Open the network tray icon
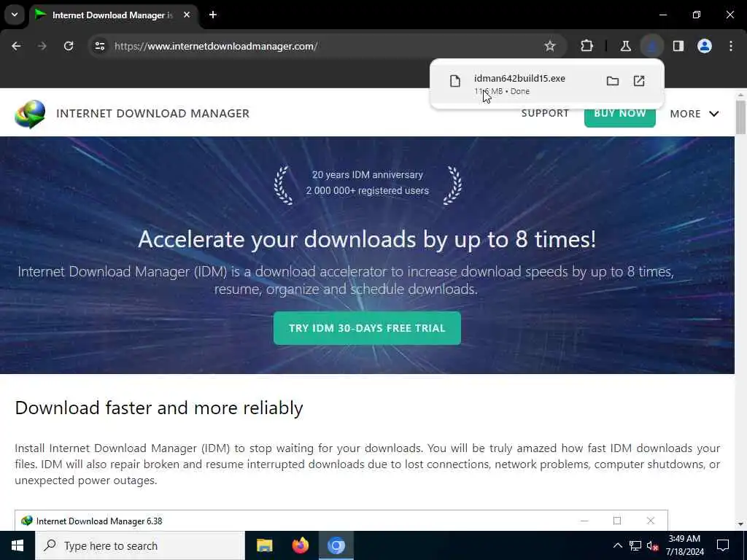This screenshot has height=560, width=747. pos(635,545)
